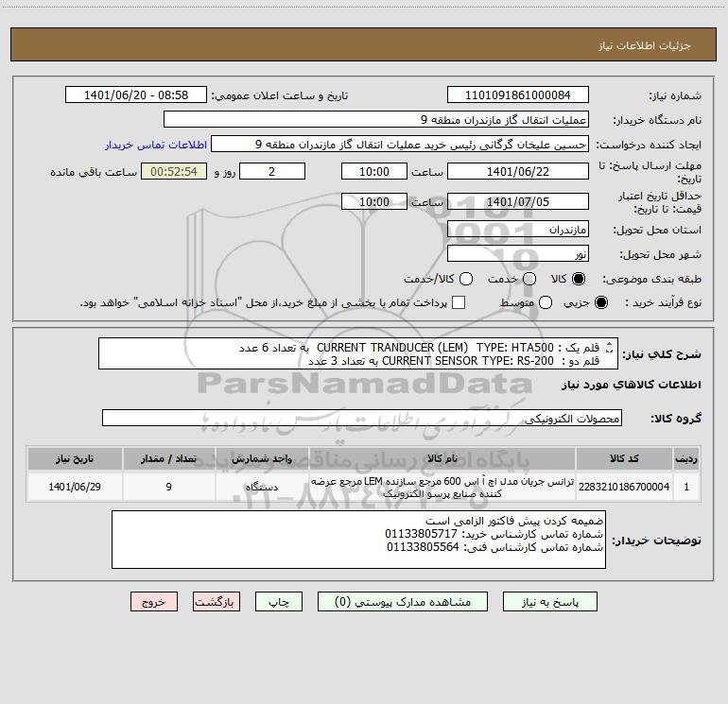Click the شهر محل تحویل field نور

coord(518,254)
